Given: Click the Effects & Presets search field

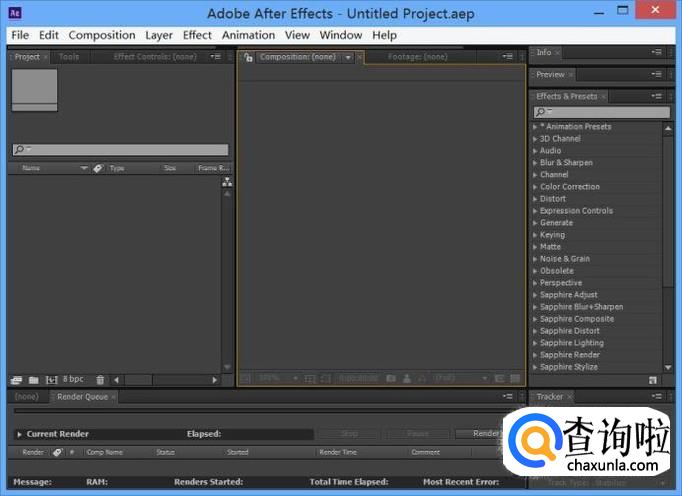Looking at the screenshot, I should [602, 112].
